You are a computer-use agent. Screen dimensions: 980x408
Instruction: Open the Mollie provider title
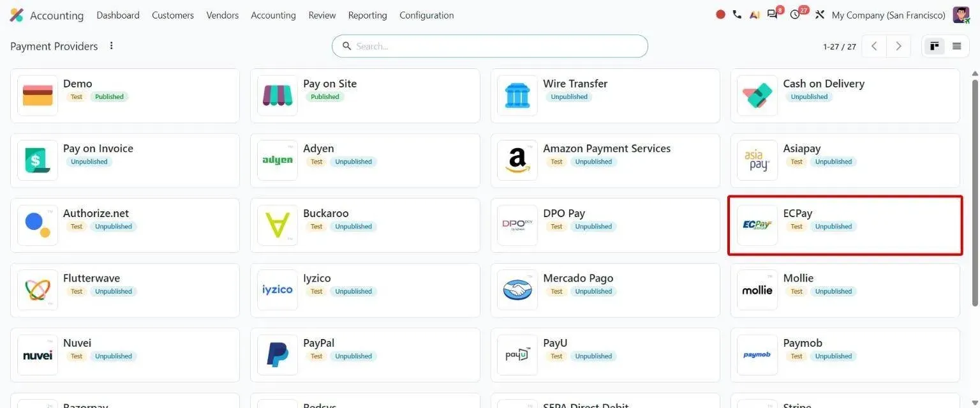coord(798,278)
